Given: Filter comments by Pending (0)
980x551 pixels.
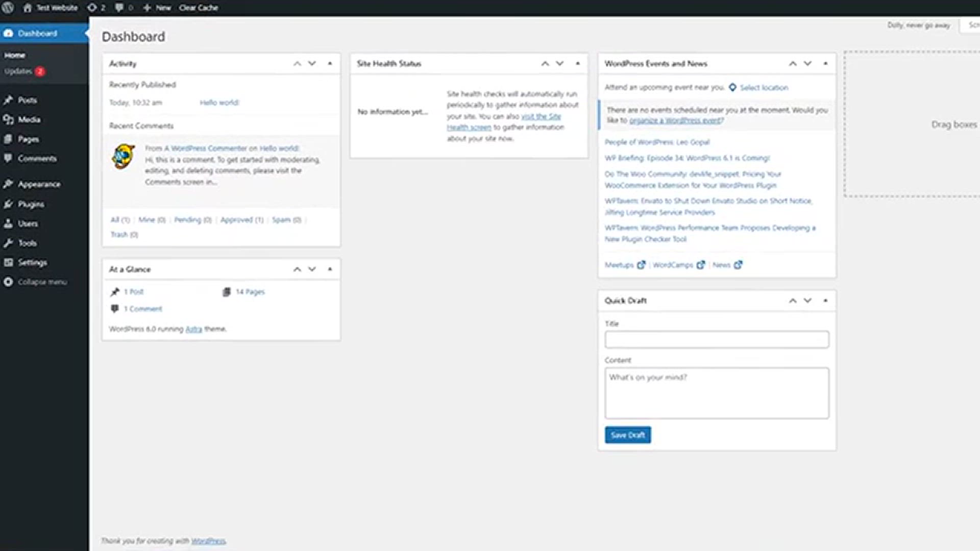Looking at the screenshot, I should [193, 220].
